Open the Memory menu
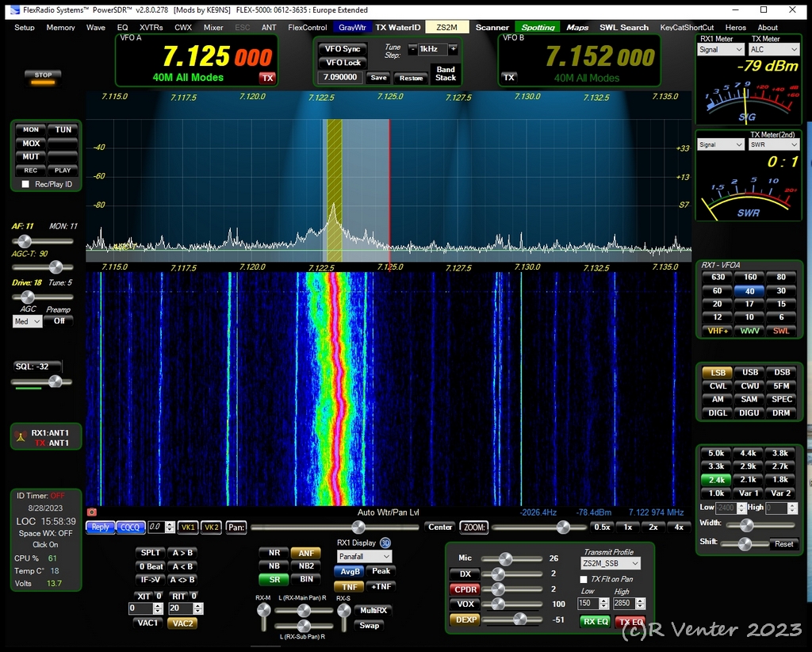This screenshot has width=812, height=652. (60, 27)
